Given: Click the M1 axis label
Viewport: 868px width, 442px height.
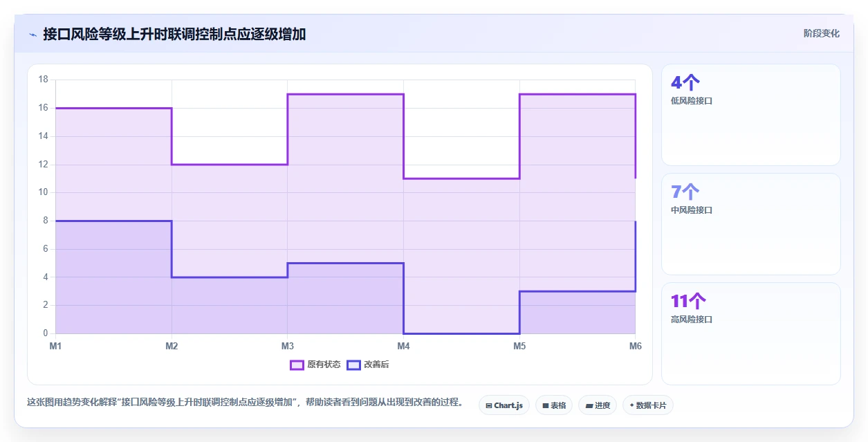Looking at the screenshot, I should [x=55, y=346].
